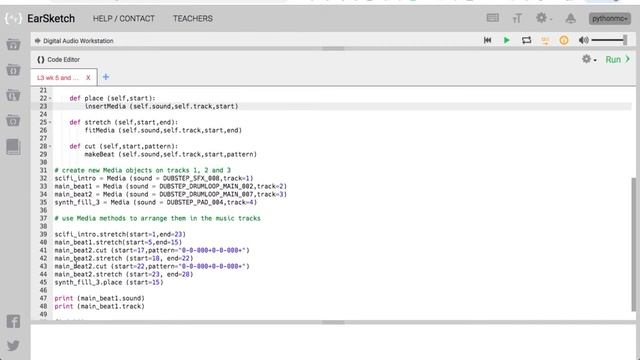
Task: Click the line defining main_beat1 Media object
Action: point(171,186)
